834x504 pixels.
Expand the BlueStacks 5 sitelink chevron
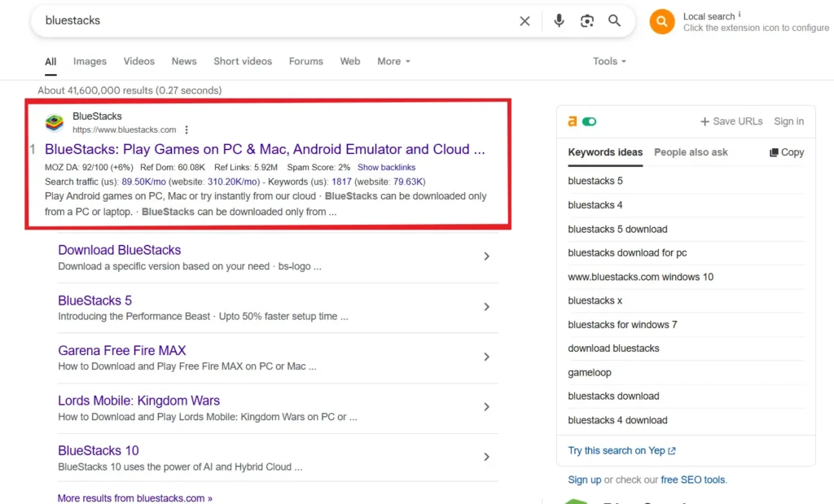(487, 307)
